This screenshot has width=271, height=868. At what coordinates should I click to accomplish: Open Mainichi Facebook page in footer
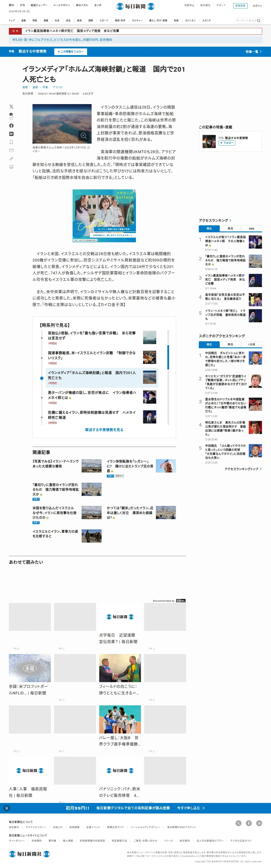[x=249, y=823]
